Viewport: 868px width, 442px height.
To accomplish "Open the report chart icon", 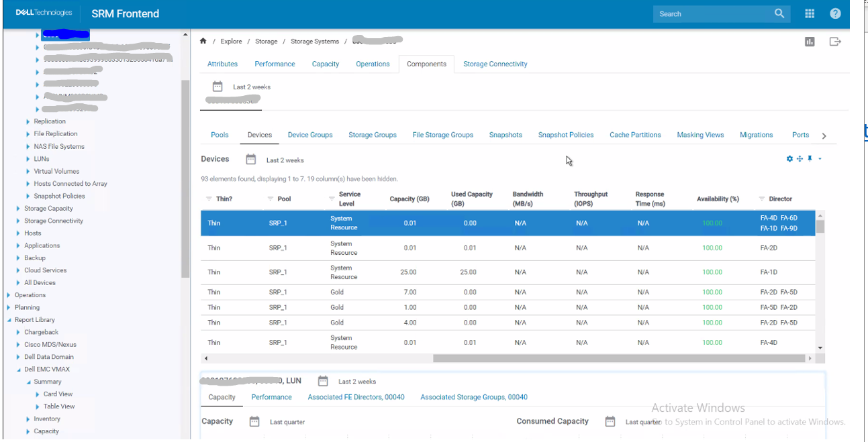I will [810, 42].
